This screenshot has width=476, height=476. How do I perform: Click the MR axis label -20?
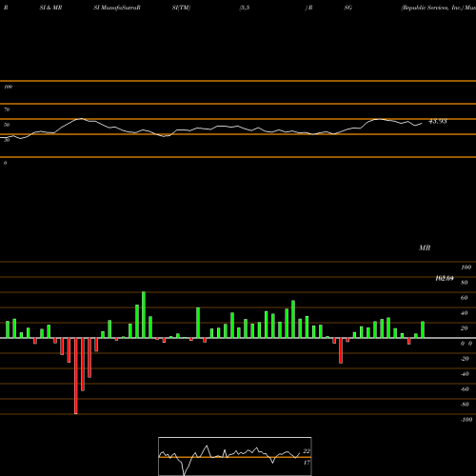click(465, 359)
